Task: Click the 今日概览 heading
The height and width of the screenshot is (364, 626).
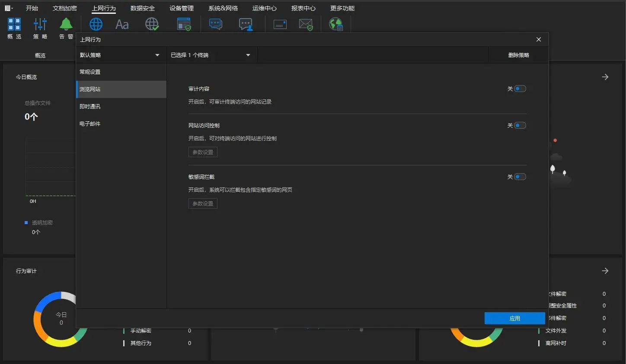Action: 26,77
